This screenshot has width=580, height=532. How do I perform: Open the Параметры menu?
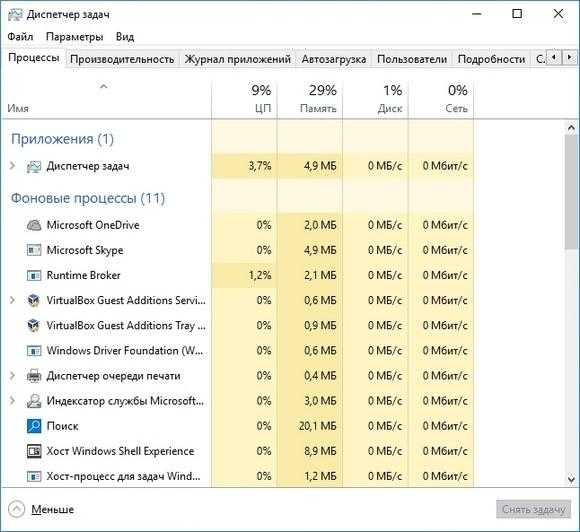pos(74,37)
